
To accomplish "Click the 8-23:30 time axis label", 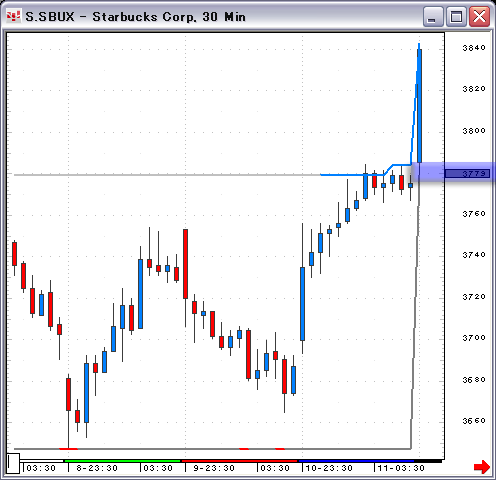I will point(97,468).
